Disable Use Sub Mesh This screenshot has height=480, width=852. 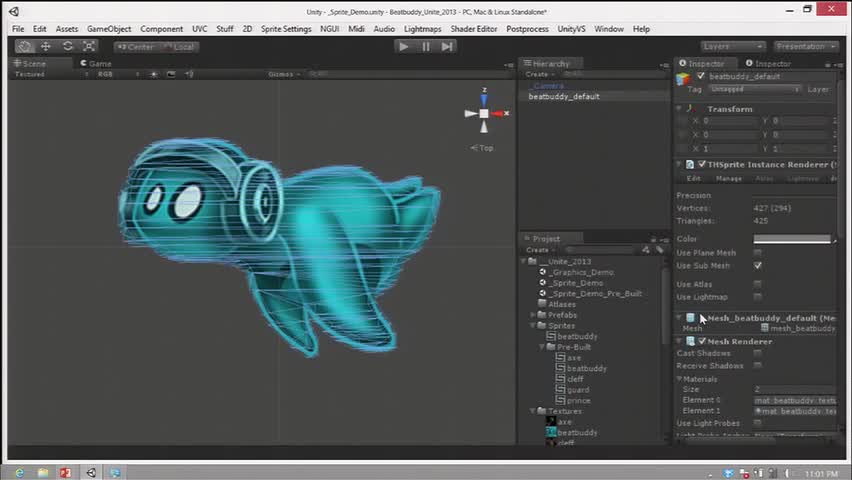[x=757, y=265]
